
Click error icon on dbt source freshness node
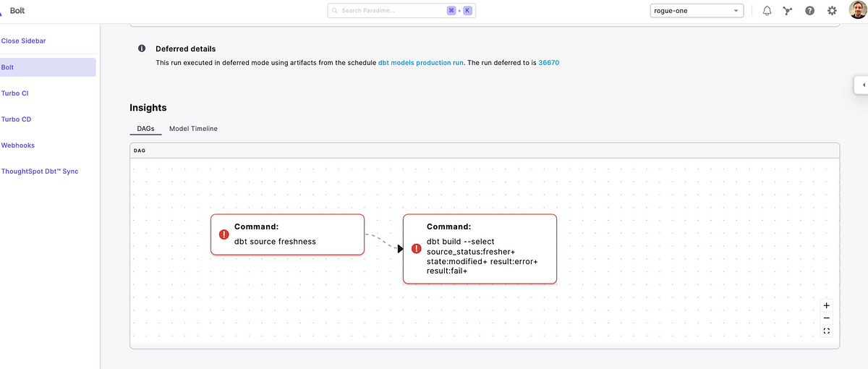[x=224, y=234]
